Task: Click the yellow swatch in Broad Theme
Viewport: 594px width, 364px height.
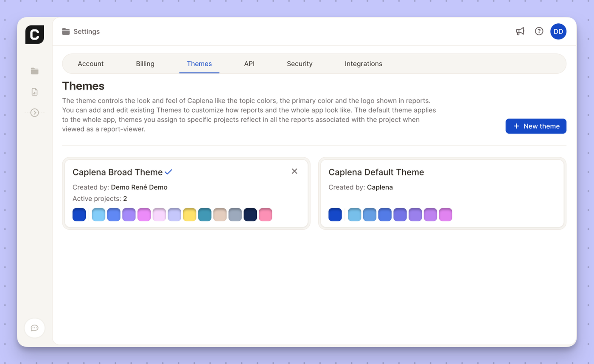Action: (x=189, y=214)
